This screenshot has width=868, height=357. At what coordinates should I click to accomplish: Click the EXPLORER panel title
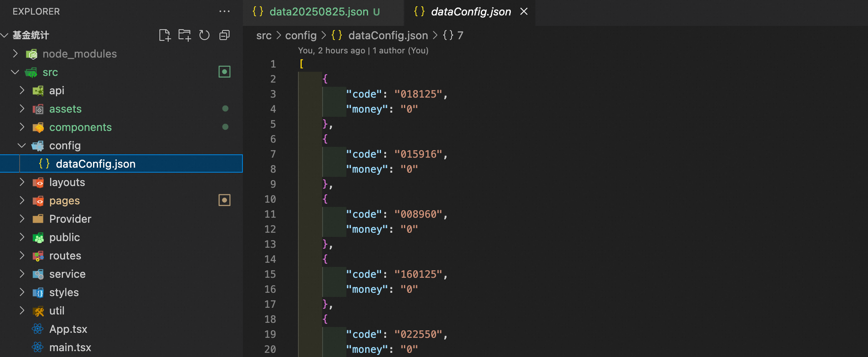tap(36, 12)
